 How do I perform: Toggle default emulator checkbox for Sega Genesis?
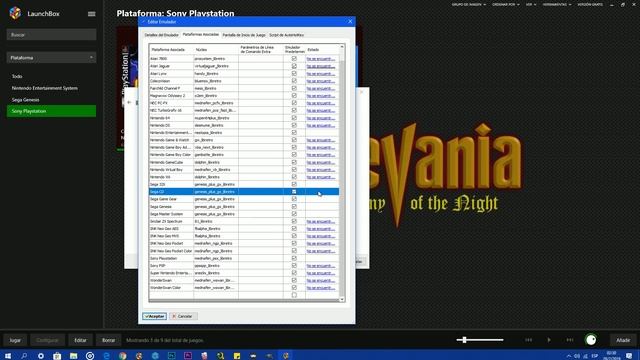[x=294, y=206]
